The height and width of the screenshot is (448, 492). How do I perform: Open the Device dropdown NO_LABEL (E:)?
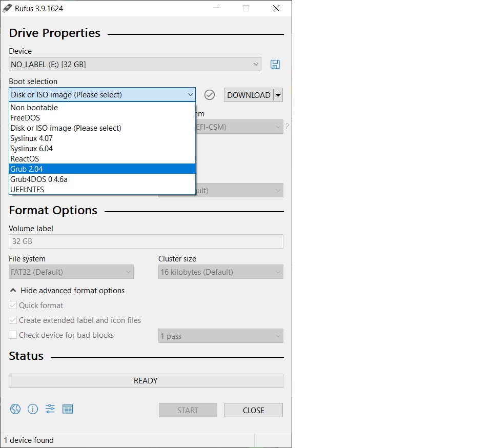tap(135, 64)
